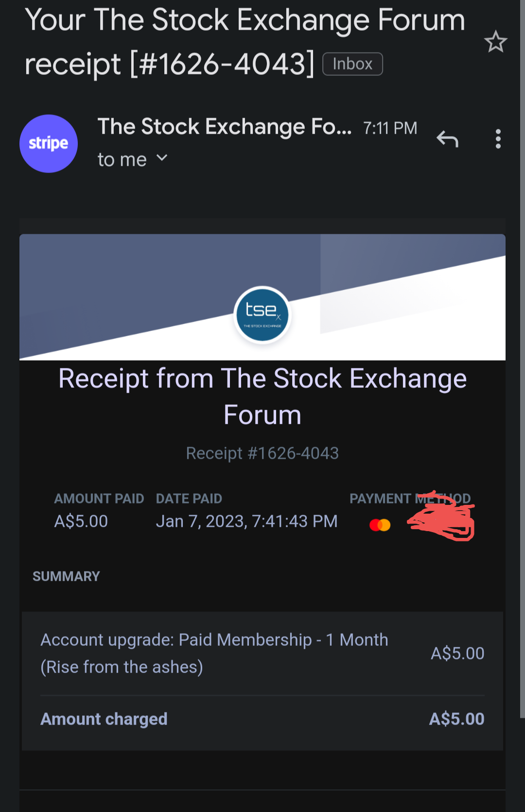Image resolution: width=525 pixels, height=812 pixels.
Task: Tap the Mastercard payment icon
Action: (380, 525)
